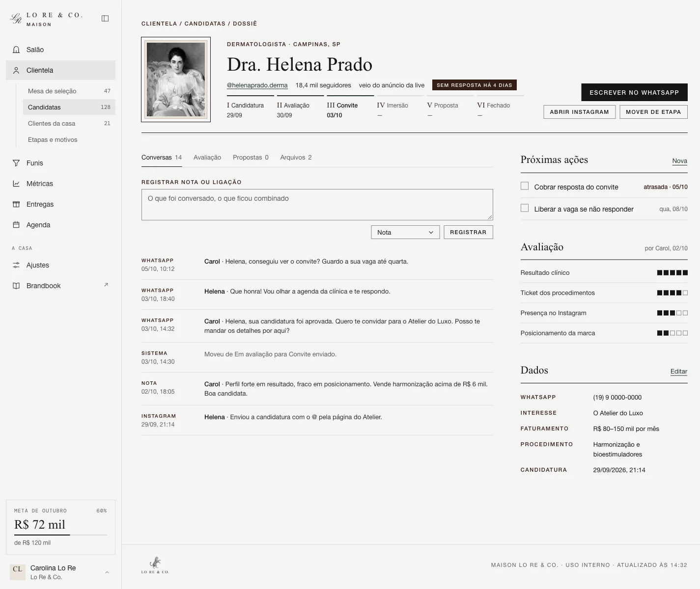
Task: Click Escrever no WhatsApp button
Action: click(634, 92)
